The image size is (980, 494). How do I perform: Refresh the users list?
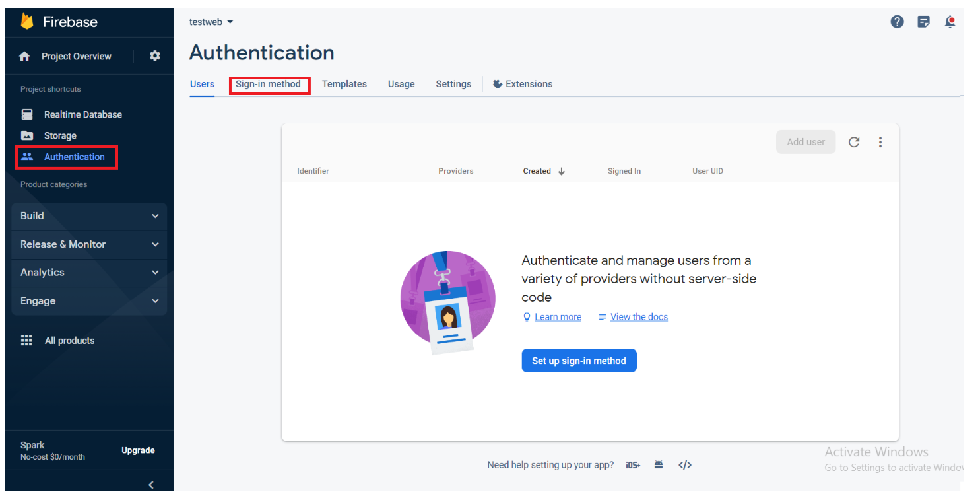coord(854,142)
